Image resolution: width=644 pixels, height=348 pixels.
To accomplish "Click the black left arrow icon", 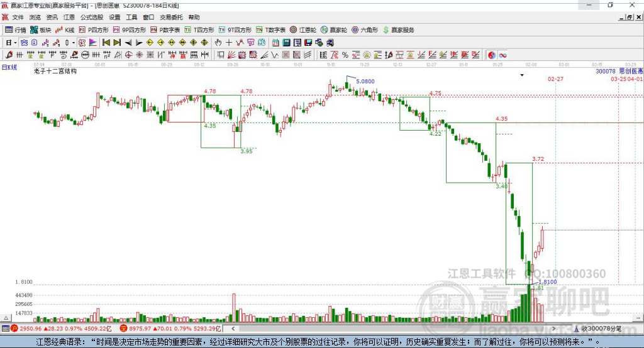I will (x=128, y=43).
